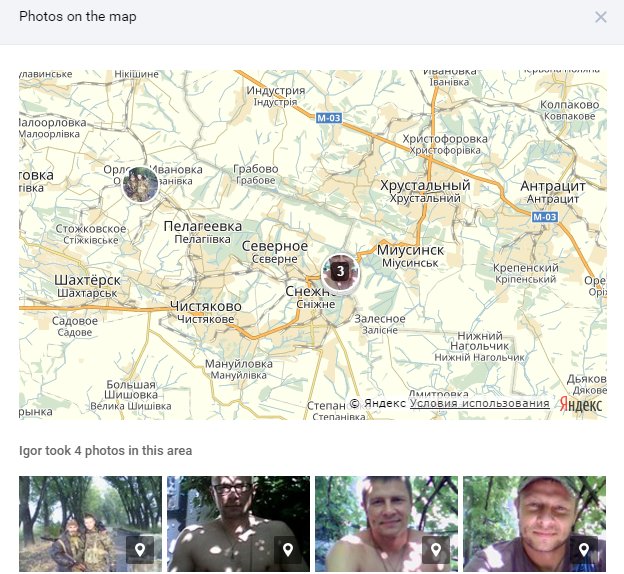
Task: Open the single photo marker near Ивановка
Action: [x=140, y=185]
